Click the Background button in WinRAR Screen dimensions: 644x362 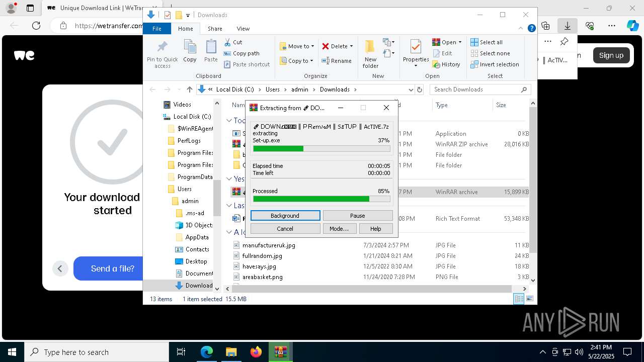[x=285, y=216]
